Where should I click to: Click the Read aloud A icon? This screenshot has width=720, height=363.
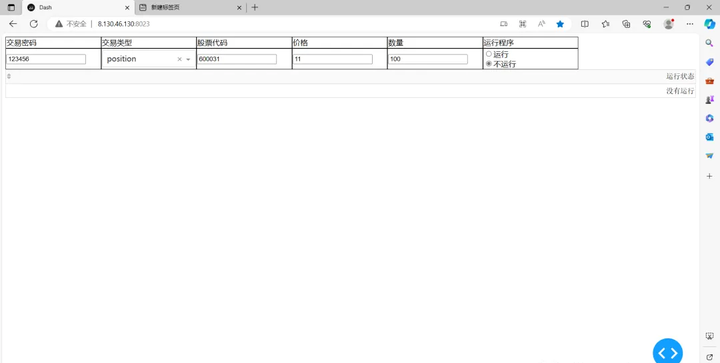(541, 24)
